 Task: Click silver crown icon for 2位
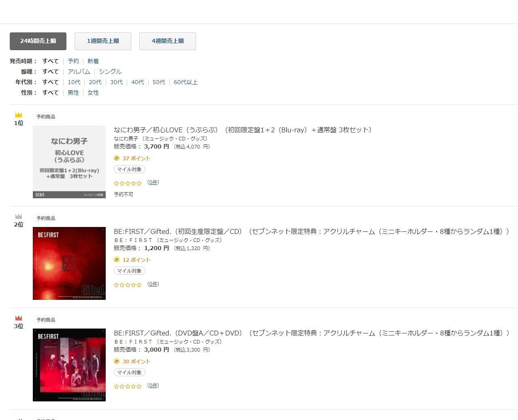click(x=19, y=216)
